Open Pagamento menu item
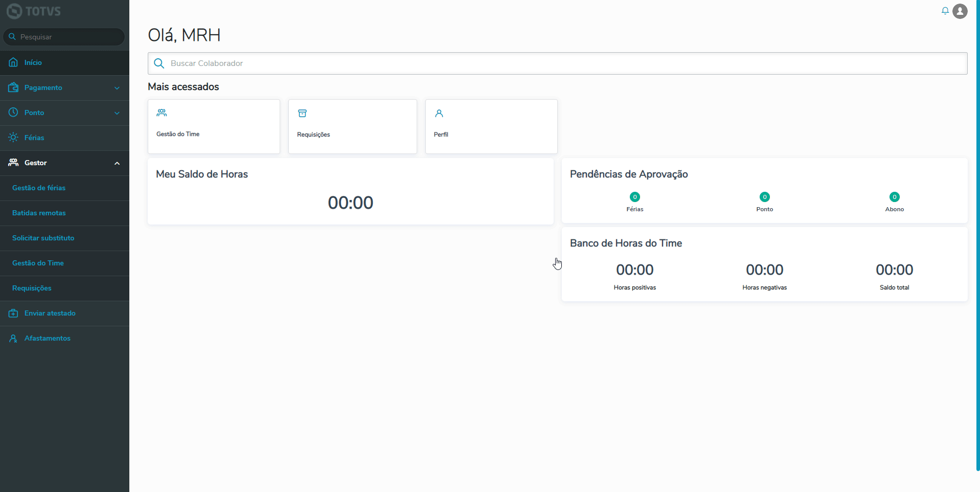The image size is (980, 492). pyautogui.click(x=64, y=87)
